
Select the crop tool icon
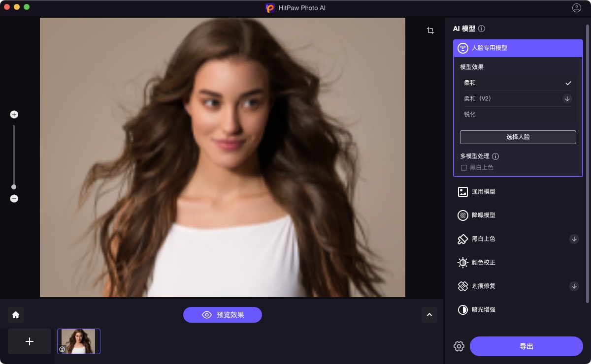coord(430,30)
